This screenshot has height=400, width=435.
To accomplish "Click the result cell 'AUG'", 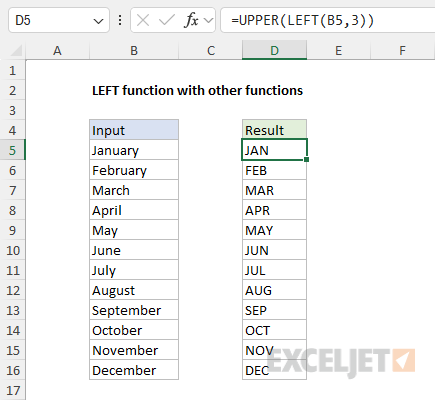I will [274, 290].
